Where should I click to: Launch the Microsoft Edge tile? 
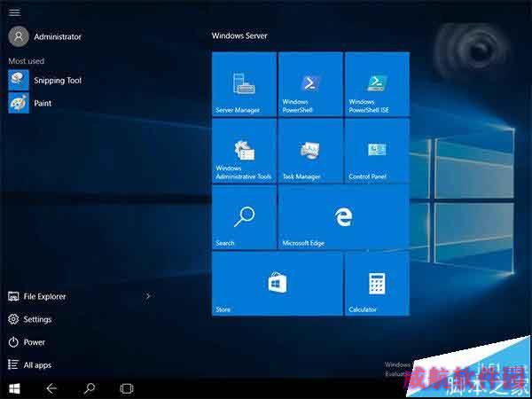(344, 217)
